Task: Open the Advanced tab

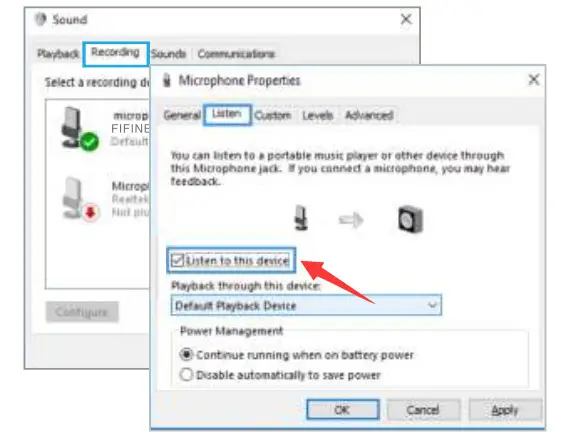Action: click(369, 115)
